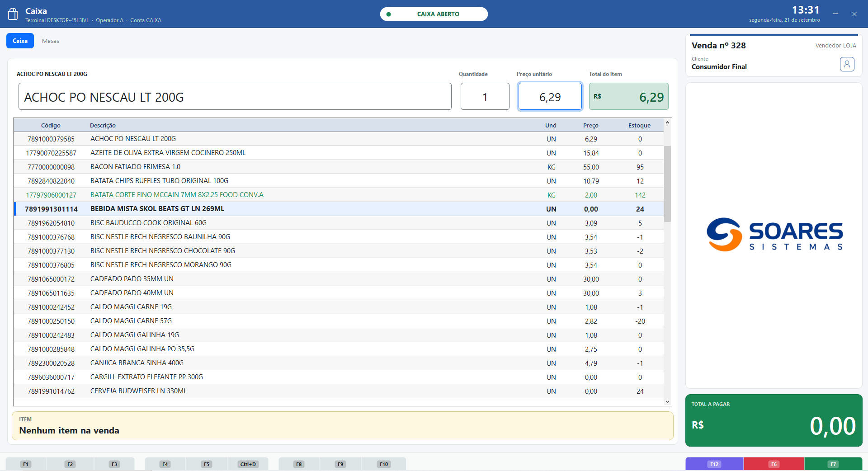Select the Caixa tab
The image size is (868, 471).
20,41
